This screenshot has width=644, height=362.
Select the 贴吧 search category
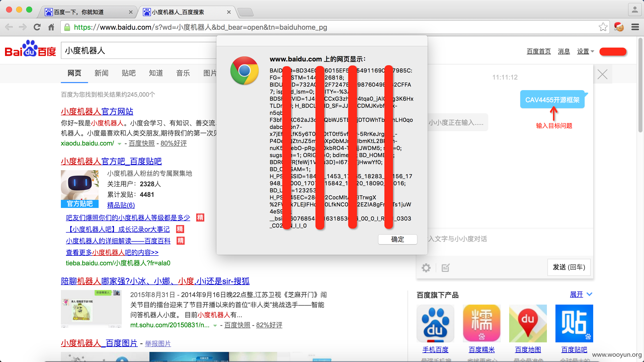pos(129,73)
